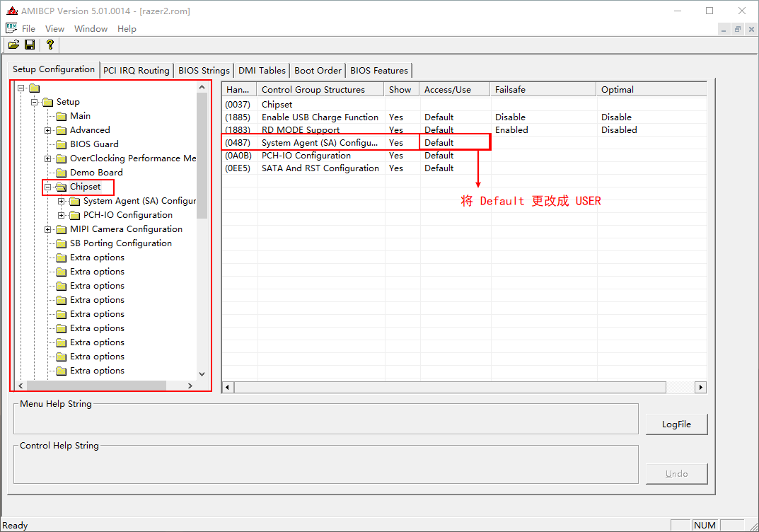This screenshot has height=532, width=759.
Task: Expand MIPI Camera Configuration node
Action: coord(48,229)
